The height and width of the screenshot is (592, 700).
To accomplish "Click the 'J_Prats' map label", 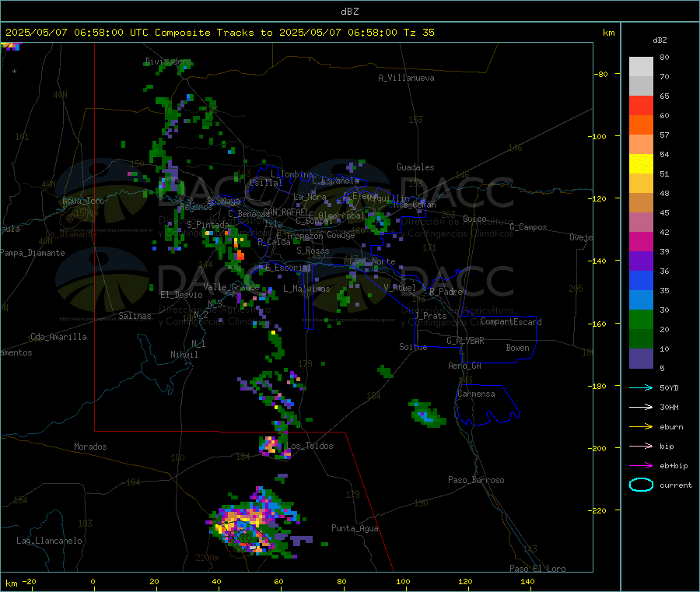I will point(430,315).
